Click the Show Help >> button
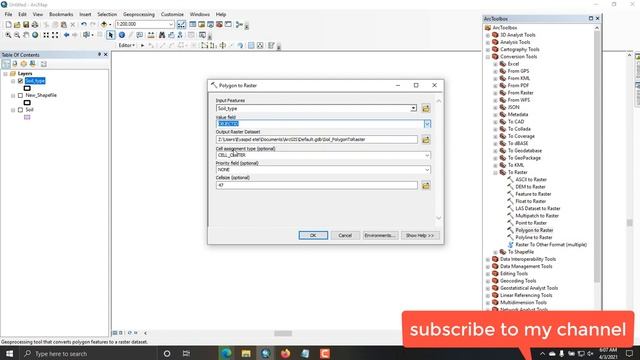 coord(420,236)
